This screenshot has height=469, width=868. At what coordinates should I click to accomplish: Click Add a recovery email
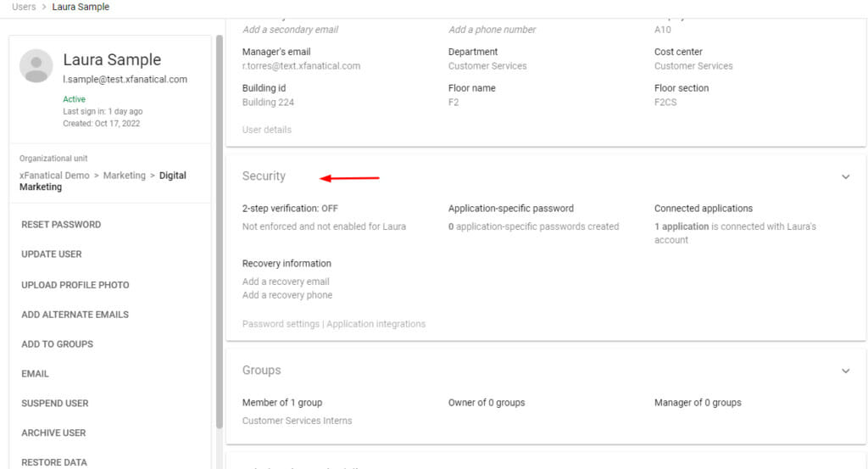(286, 282)
